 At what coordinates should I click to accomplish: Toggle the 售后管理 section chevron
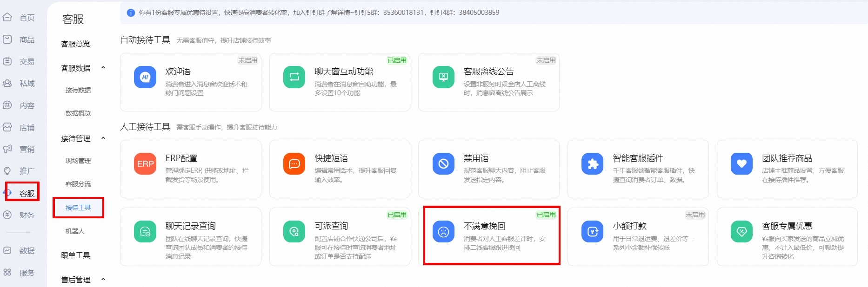pos(103,280)
